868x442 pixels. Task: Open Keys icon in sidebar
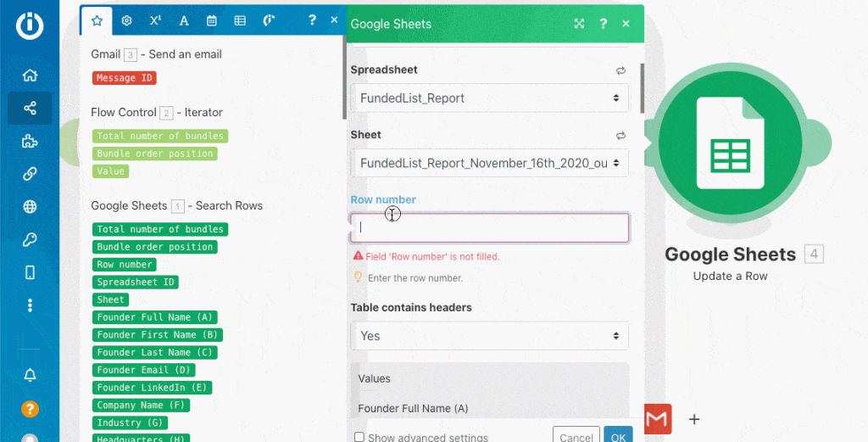pos(30,240)
